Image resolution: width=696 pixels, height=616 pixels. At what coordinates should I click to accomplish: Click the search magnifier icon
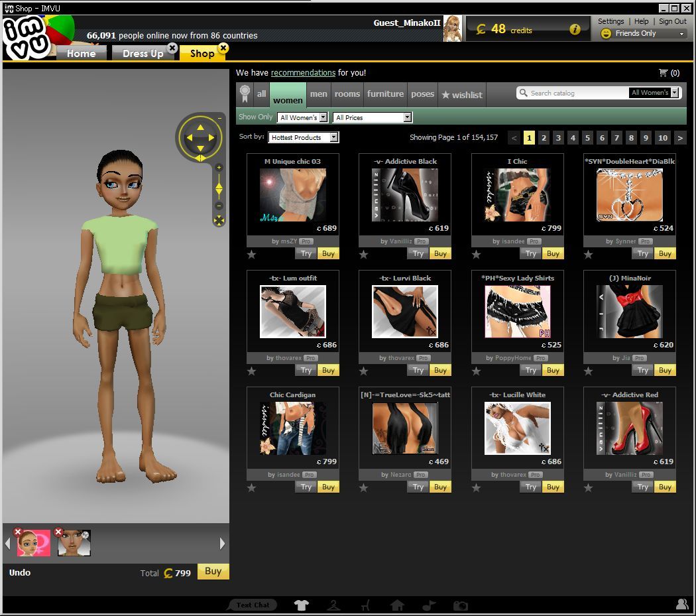coord(524,92)
